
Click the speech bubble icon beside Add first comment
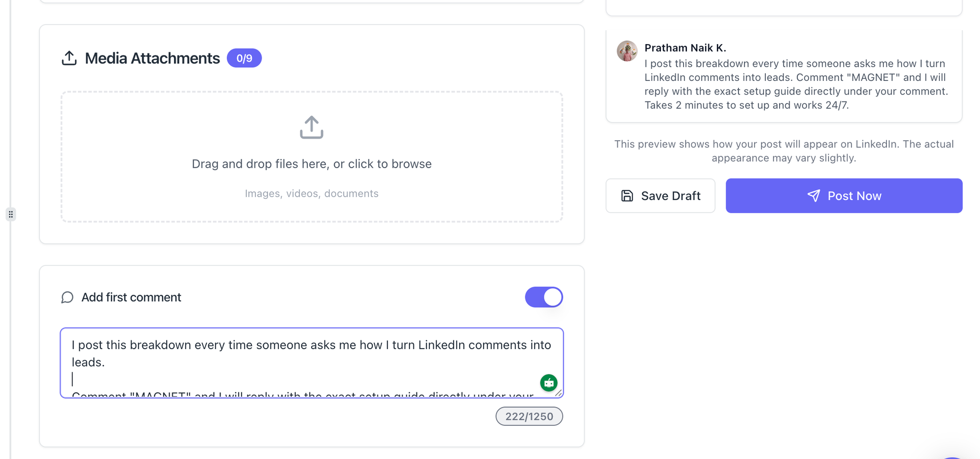tap(67, 298)
